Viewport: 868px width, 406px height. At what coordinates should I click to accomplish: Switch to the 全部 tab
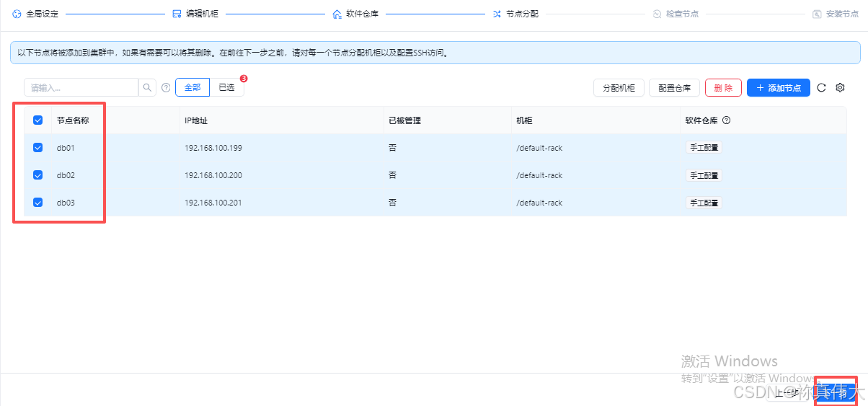(192, 87)
